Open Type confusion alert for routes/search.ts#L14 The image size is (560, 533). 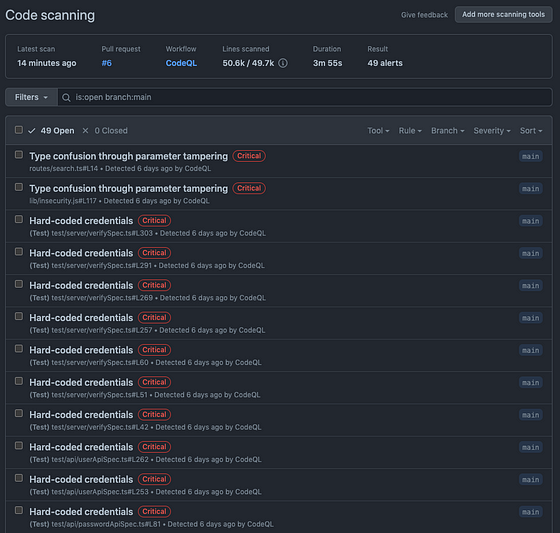[128, 156]
